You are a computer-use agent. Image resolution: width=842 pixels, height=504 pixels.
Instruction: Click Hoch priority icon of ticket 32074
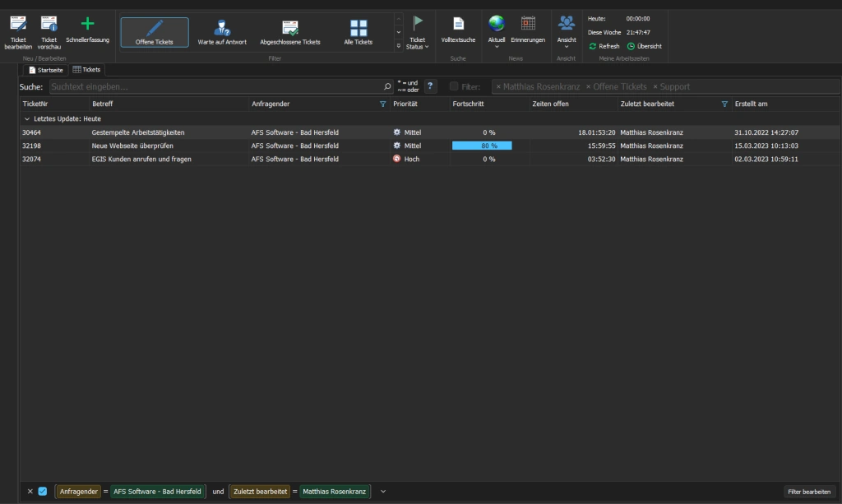coord(397,159)
